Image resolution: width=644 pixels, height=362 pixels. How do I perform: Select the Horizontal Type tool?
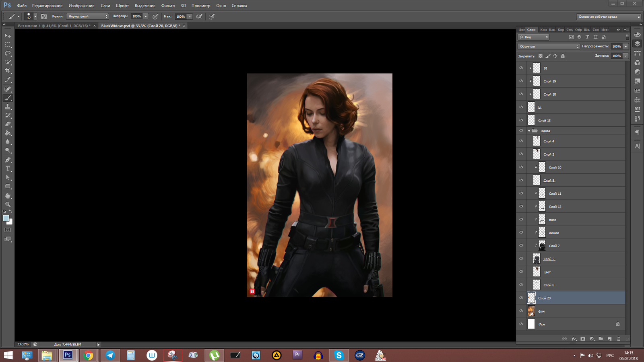pyautogui.click(x=8, y=169)
